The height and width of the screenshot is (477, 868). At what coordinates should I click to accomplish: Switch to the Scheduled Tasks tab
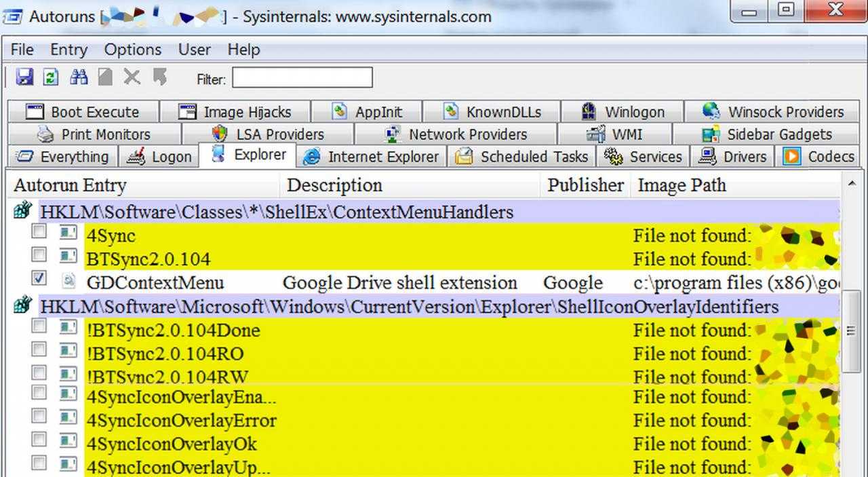point(522,157)
